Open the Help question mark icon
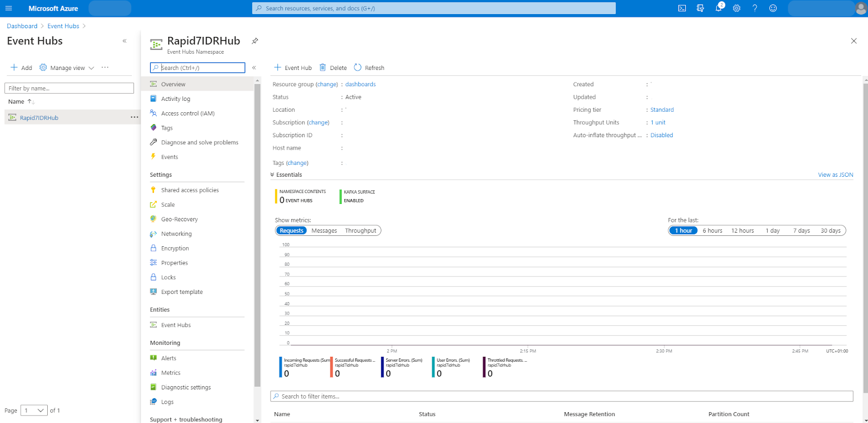The width and height of the screenshot is (868, 423). tap(755, 8)
